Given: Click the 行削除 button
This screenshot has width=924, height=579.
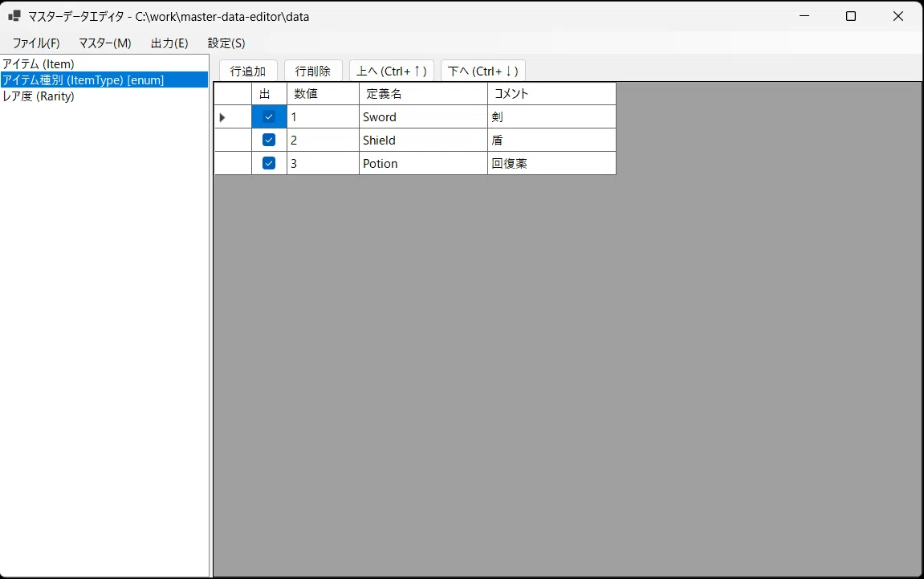Looking at the screenshot, I should click(x=313, y=71).
